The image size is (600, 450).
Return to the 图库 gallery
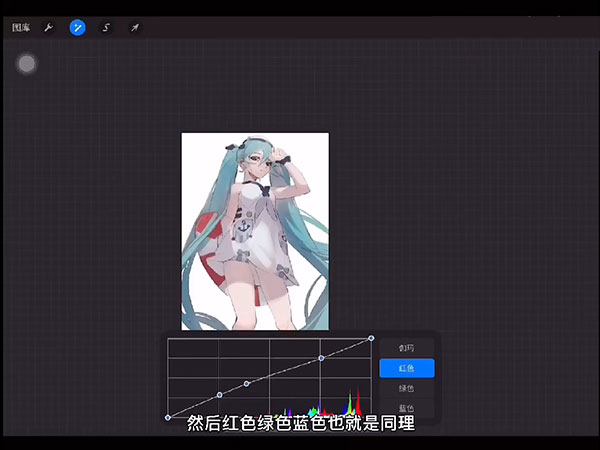coord(21,28)
